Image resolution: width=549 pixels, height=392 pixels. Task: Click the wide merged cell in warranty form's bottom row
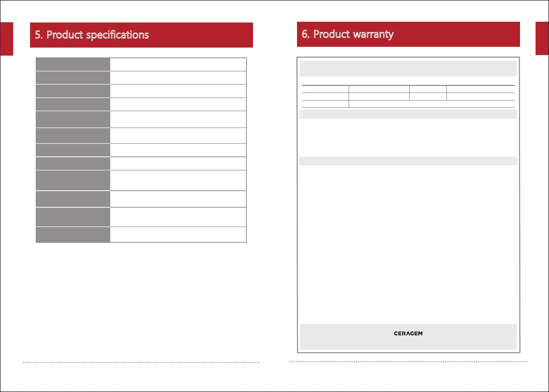(432, 104)
